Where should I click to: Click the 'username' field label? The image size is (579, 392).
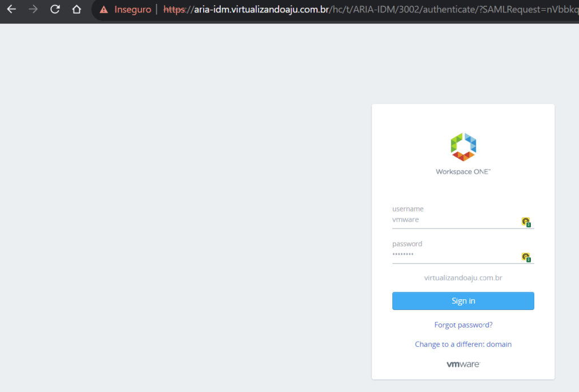[x=408, y=209]
